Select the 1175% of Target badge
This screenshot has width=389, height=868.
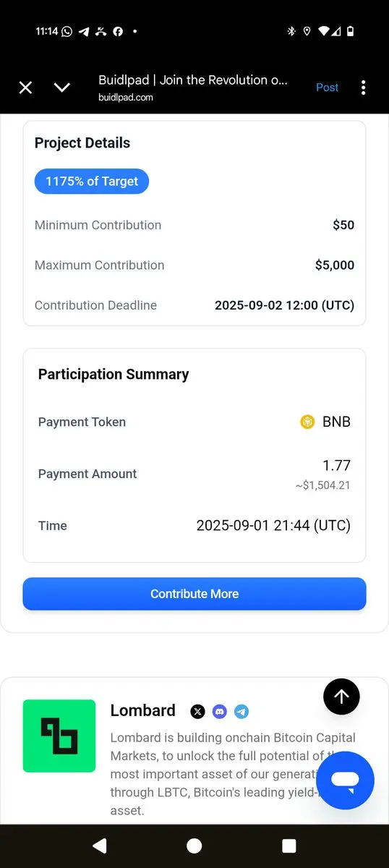[x=92, y=182]
